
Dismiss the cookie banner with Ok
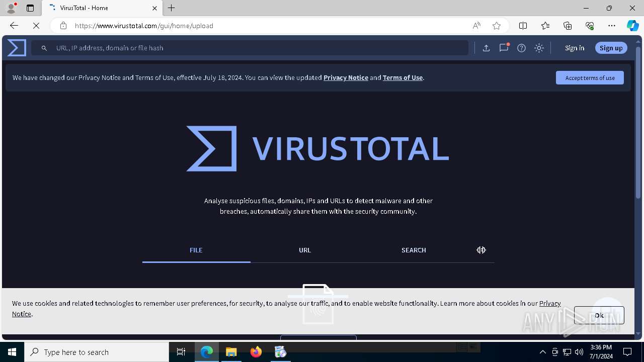point(599,315)
